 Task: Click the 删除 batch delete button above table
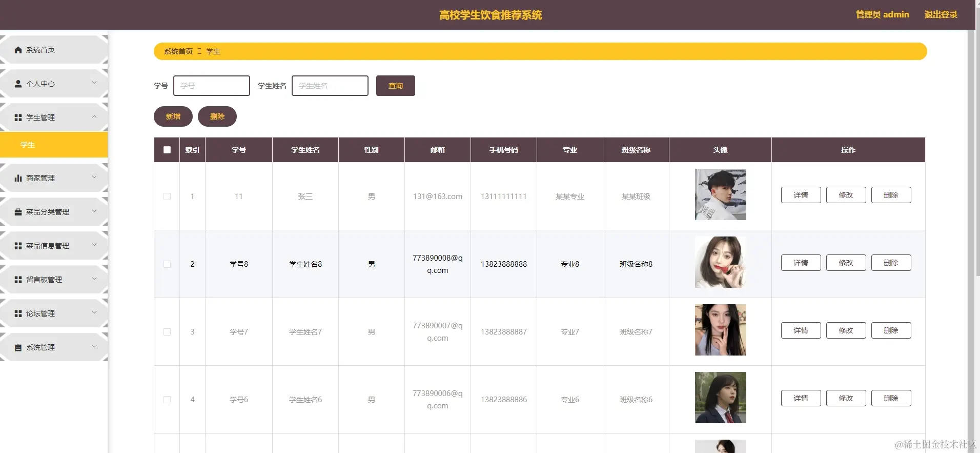[x=217, y=116]
